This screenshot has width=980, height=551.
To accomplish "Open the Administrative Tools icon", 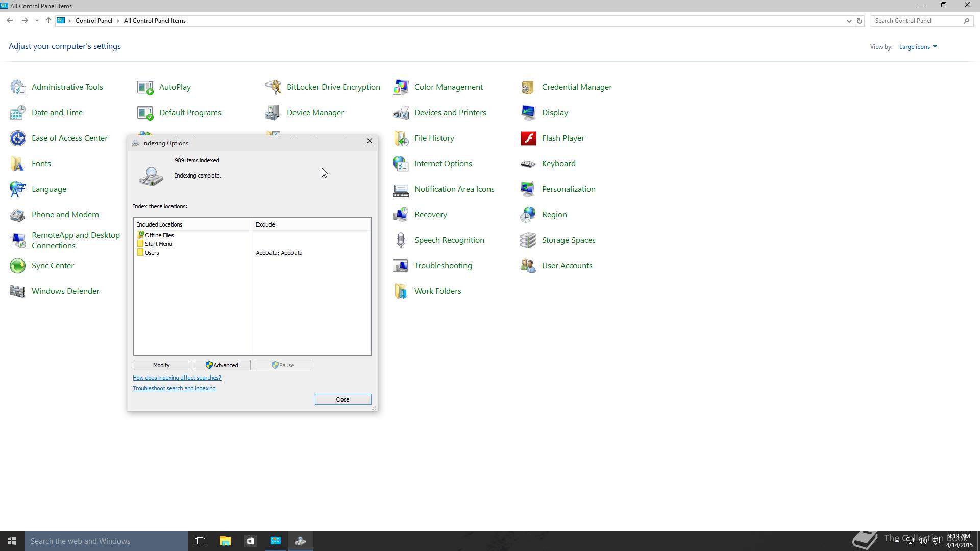I will [x=18, y=87].
